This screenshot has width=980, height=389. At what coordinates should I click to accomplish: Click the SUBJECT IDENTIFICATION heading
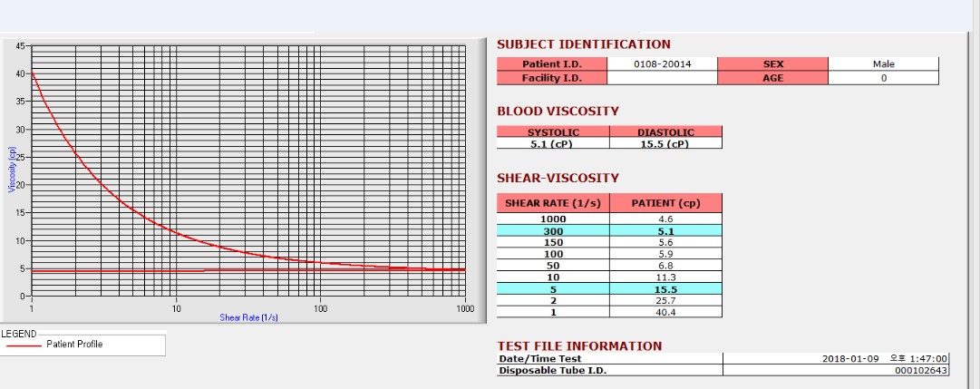584,44
